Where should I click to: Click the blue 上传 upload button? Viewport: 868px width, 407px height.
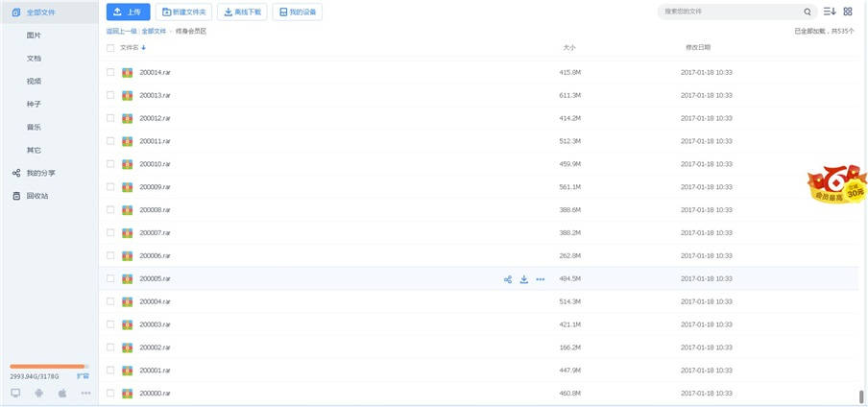pyautogui.click(x=128, y=12)
